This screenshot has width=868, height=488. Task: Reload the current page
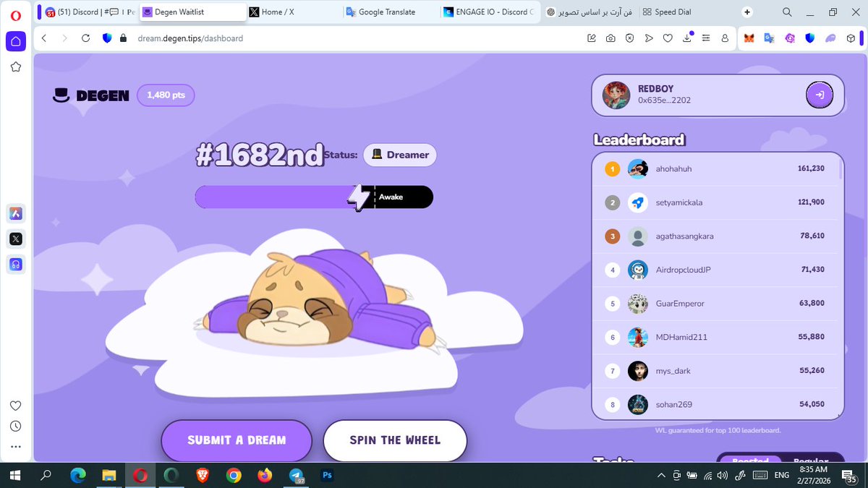pyautogui.click(x=86, y=38)
